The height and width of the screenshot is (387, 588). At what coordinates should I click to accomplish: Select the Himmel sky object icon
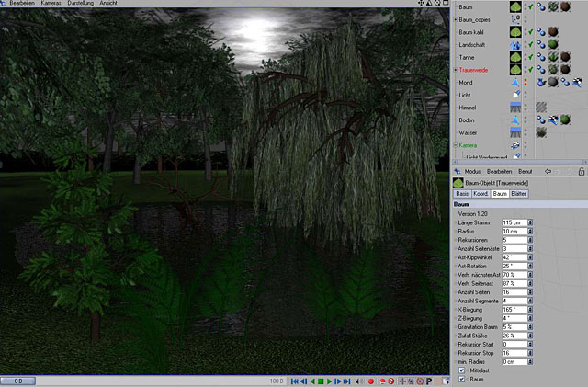point(515,108)
